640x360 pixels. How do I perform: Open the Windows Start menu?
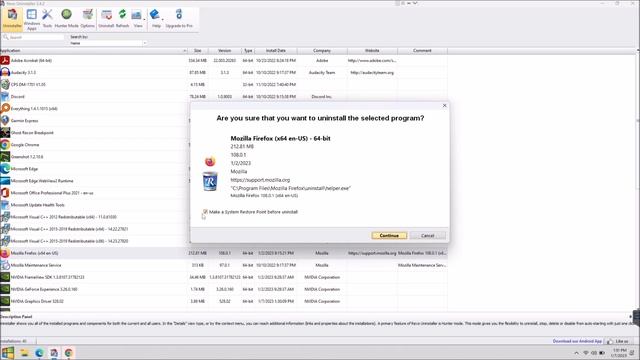tap(8, 353)
